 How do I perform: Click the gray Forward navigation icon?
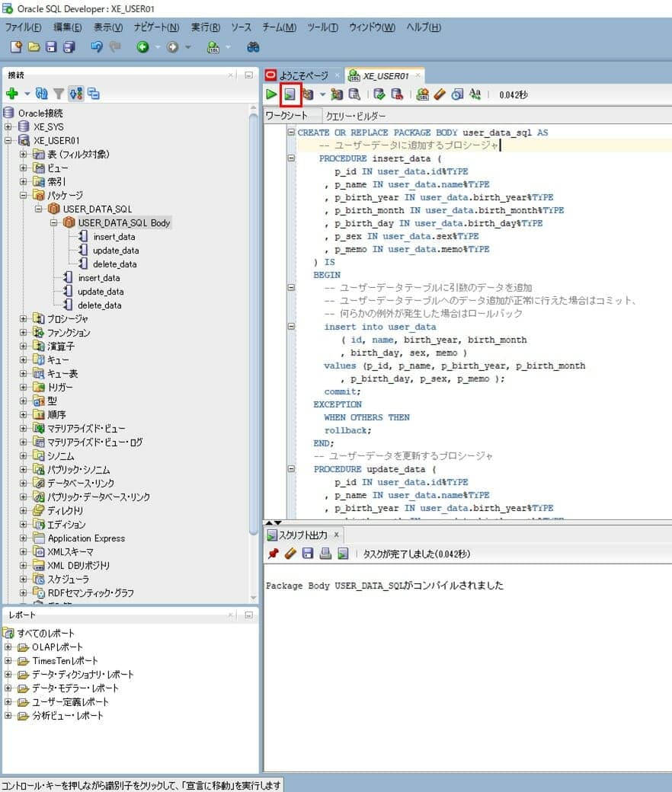173,47
